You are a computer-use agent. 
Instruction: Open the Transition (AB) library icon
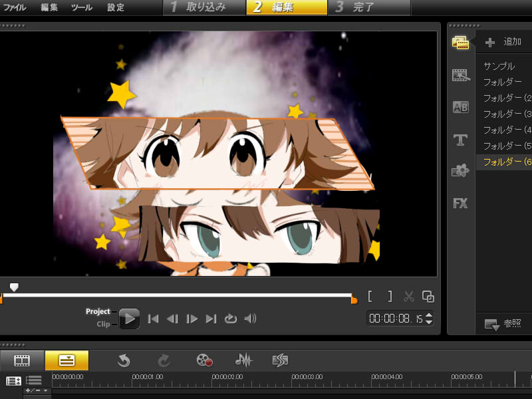pos(460,107)
